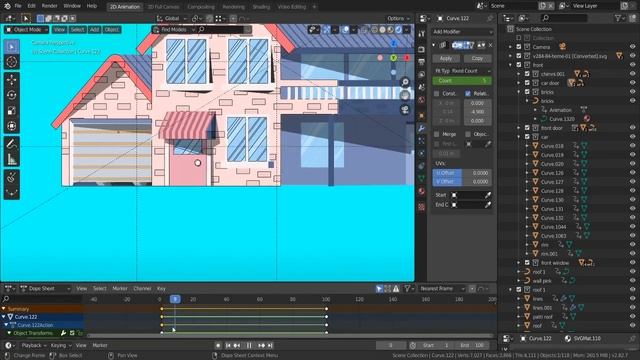
Task: Click the outliner search field
Action: [x=564, y=18]
